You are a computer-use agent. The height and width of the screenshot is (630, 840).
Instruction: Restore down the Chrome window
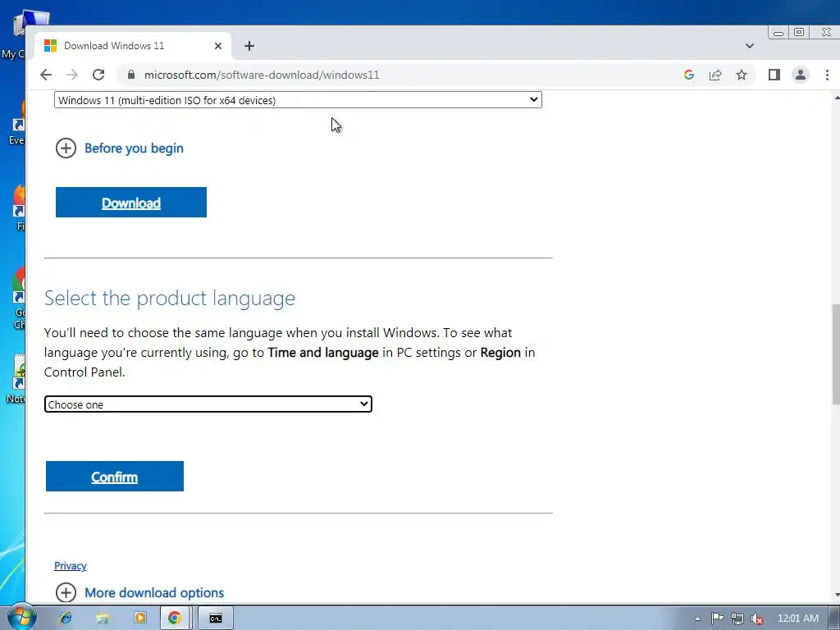coord(799,32)
